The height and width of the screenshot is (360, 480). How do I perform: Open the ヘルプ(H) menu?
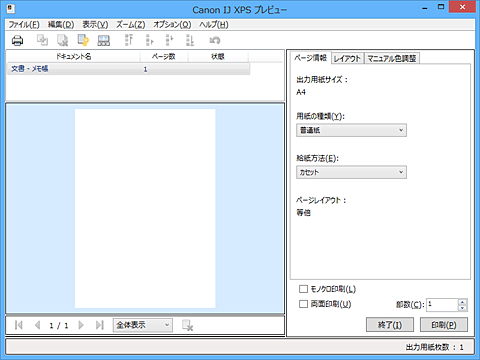coord(214,25)
